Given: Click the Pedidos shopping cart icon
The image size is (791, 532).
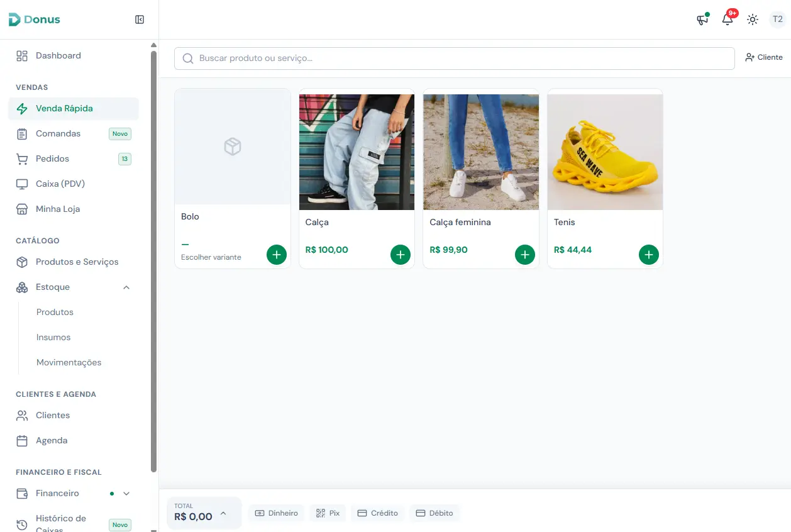Looking at the screenshot, I should pos(22,159).
